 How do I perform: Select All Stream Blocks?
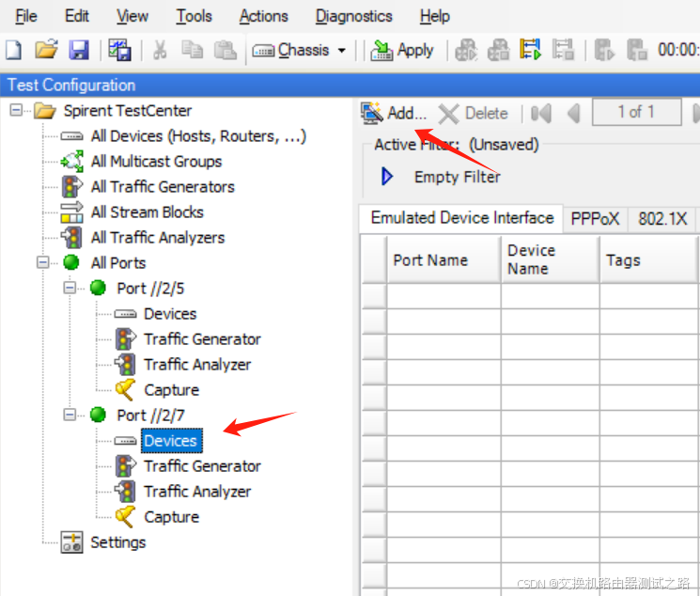coord(147,212)
